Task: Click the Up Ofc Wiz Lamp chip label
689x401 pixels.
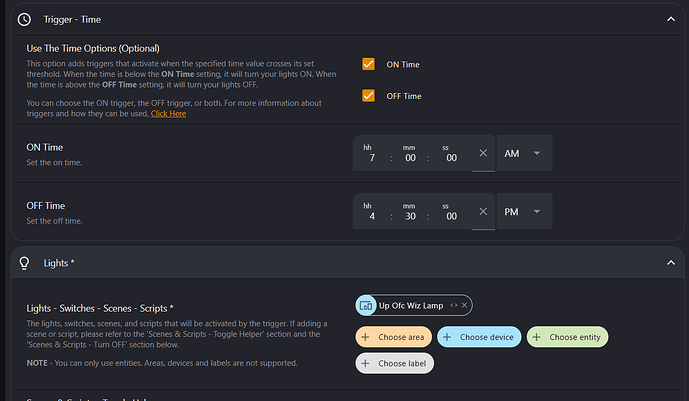Action: click(x=411, y=305)
